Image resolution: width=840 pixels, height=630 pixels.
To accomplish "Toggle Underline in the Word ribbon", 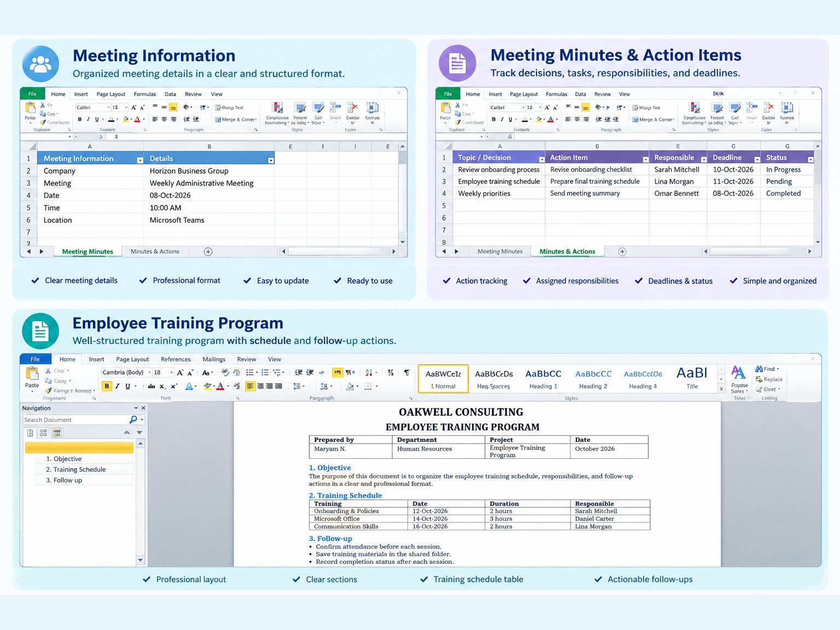I will coord(127,386).
